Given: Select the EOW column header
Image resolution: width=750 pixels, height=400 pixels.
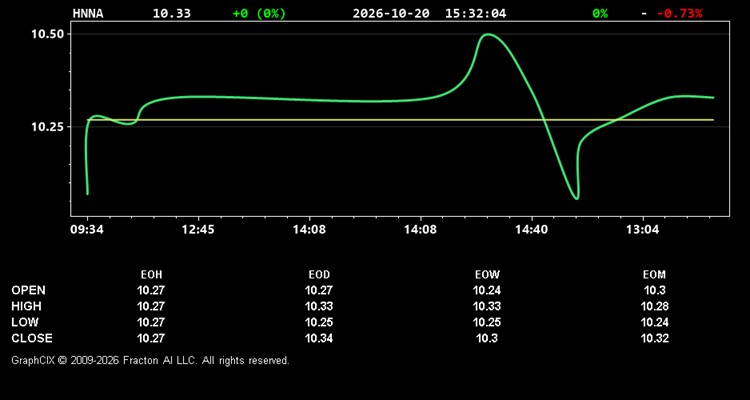Looking at the screenshot, I should tap(487, 275).
